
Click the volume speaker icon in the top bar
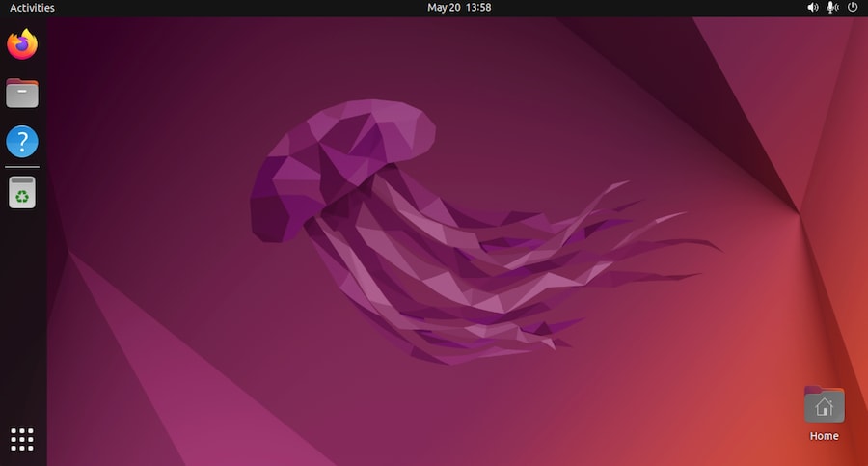[813, 7]
